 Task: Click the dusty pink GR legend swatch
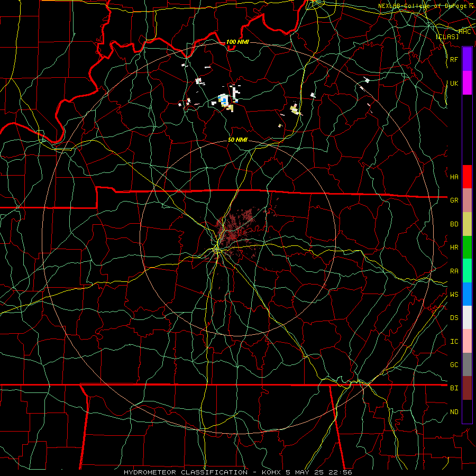[x=467, y=200]
